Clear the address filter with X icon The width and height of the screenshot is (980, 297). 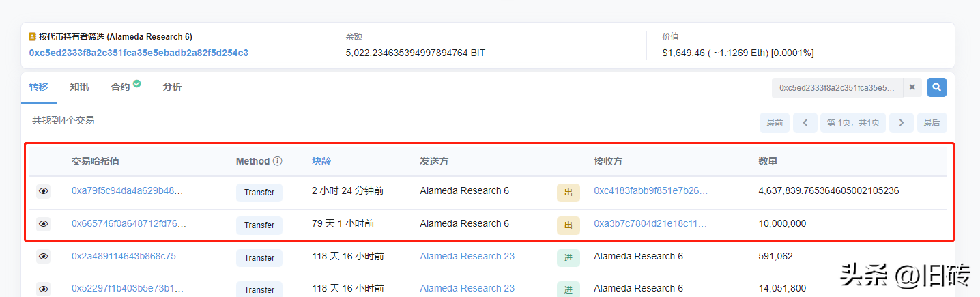coord(912,87)
